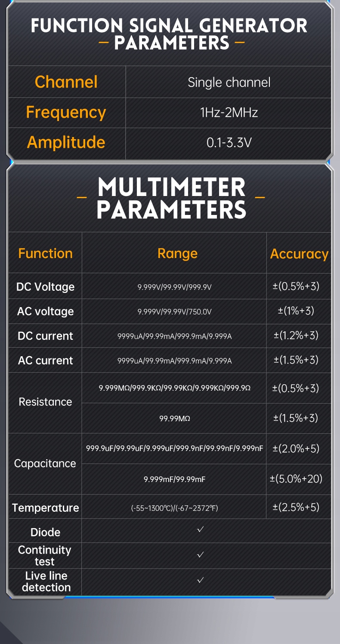Select the 99.99MΩ resistance range cell
This screenshot has height=644, width=340.
click(x=174, y=418)
